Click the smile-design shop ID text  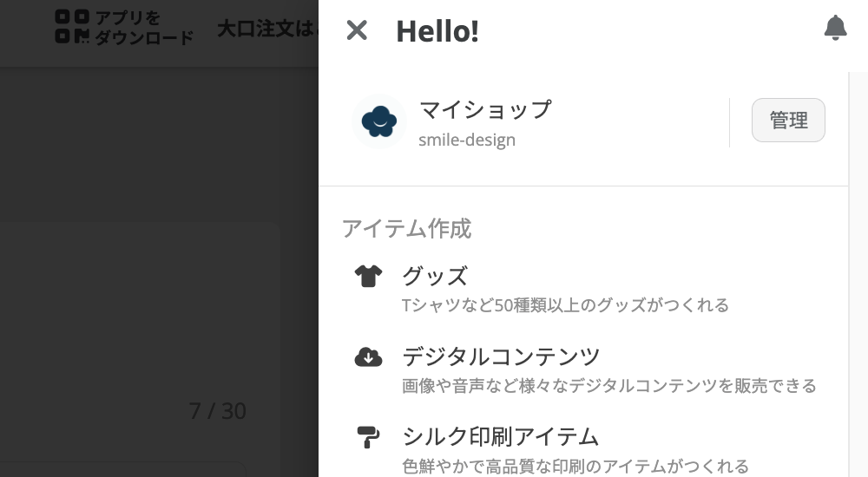(467, 140)
